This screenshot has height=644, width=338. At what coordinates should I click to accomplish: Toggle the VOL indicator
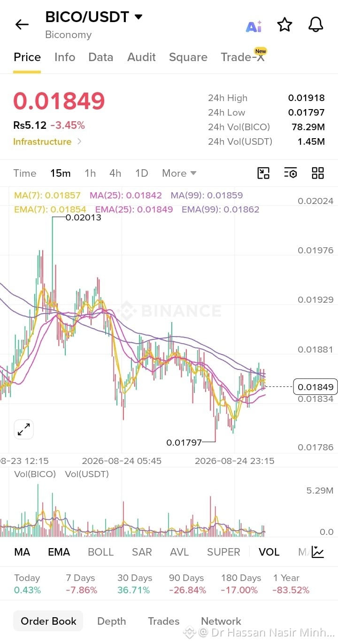click(x=269, y=552)
